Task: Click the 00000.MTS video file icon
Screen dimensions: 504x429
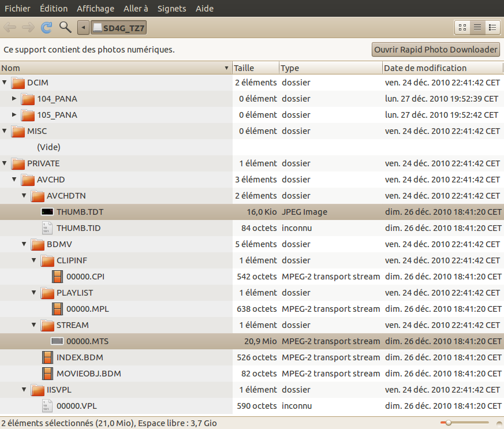Action: (57, 341)
